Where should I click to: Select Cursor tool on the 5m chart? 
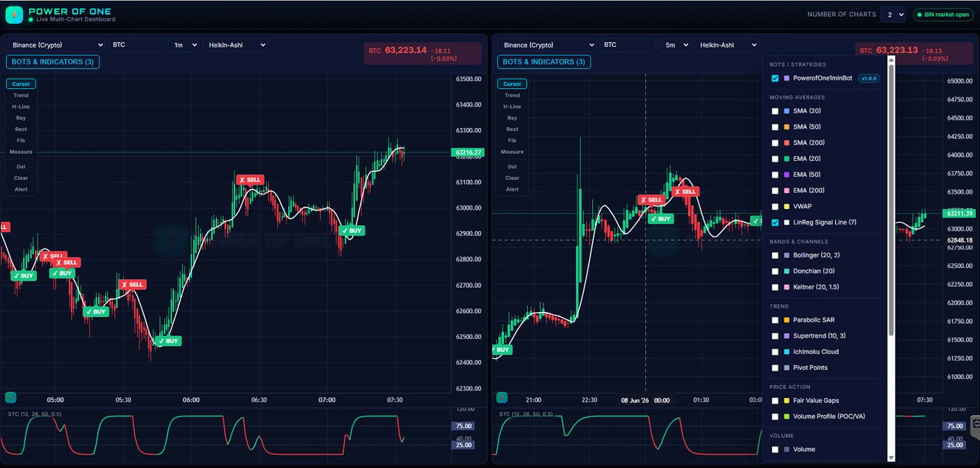tap(512, 84)
